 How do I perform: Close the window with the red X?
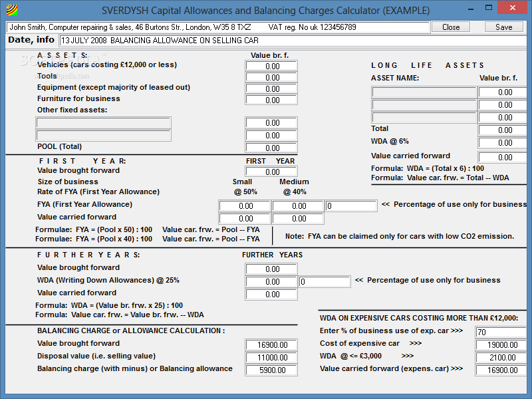[513, 8]
